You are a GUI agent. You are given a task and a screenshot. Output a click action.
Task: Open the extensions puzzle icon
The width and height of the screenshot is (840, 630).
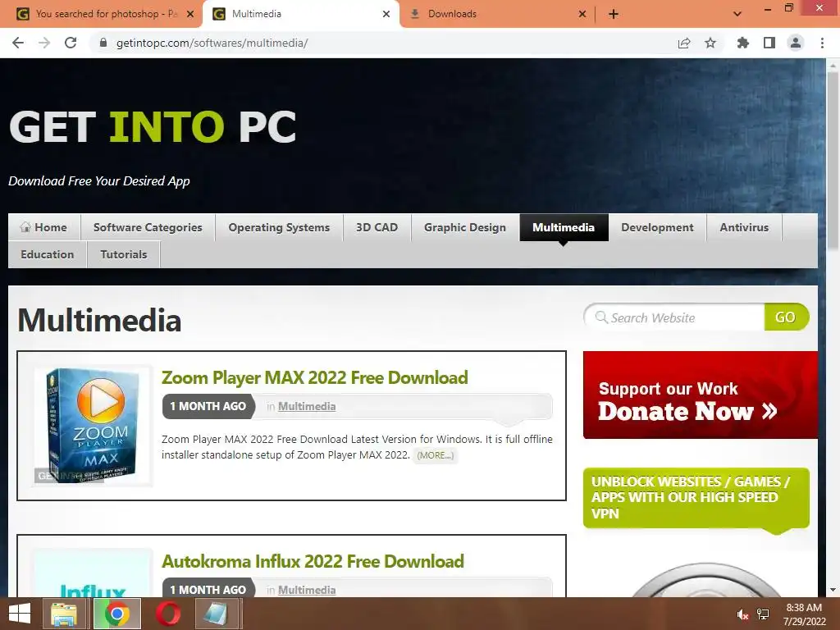pos(743,43)
